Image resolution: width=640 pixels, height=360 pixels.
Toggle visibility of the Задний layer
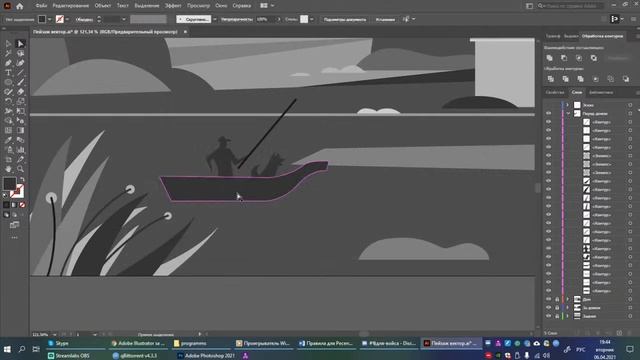(x=549, y=316)
